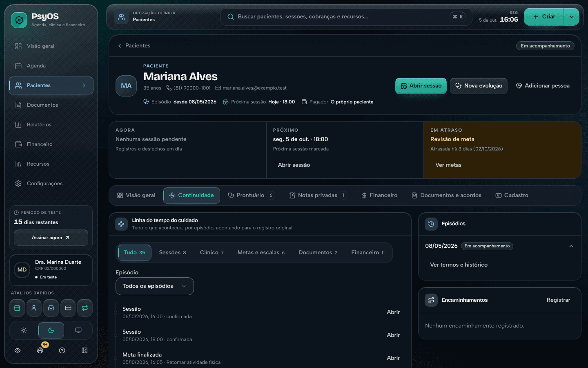Open Relatórios in sidebar
This screenshot has height=368, width=588.
(x=51, y=125)
